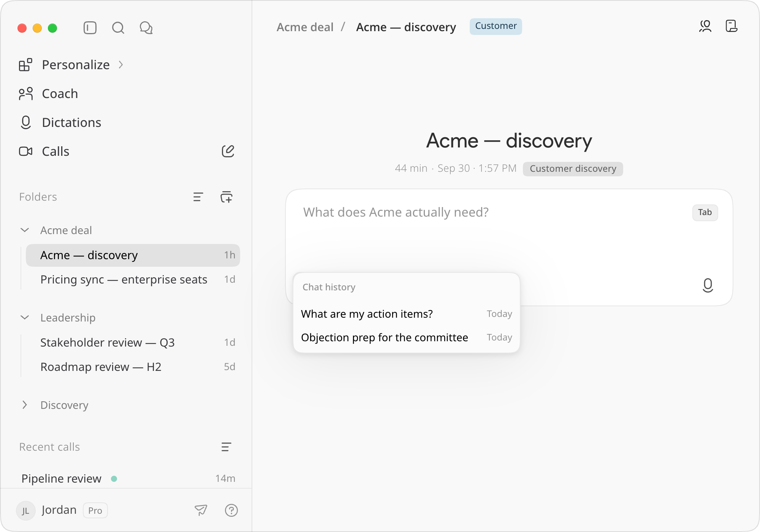Click the Tab key hint button

(x=705, y=212)
